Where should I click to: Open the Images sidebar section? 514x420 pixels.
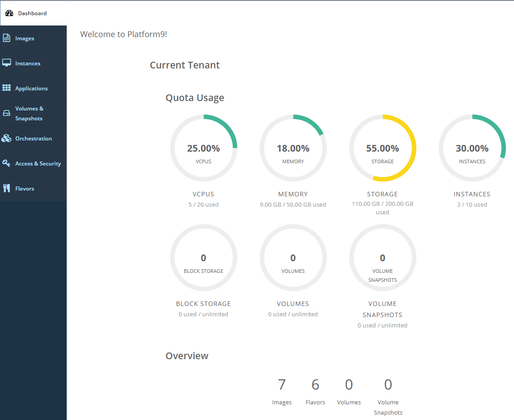(33, 38)
